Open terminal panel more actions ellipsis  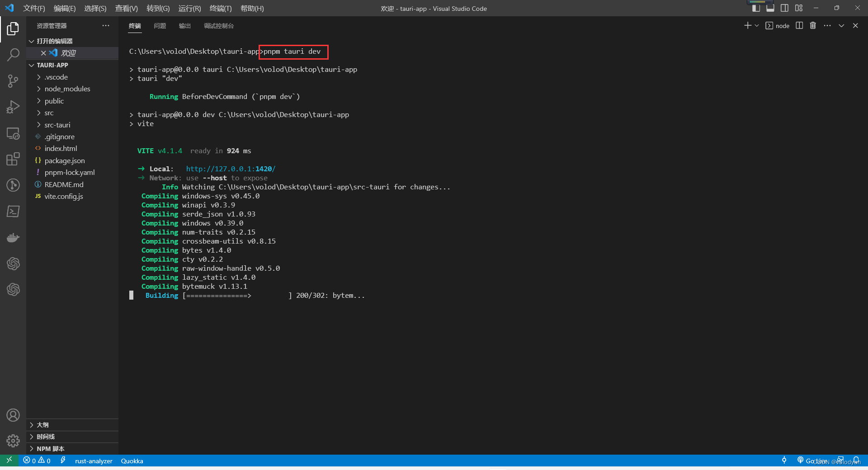[827, 26]
